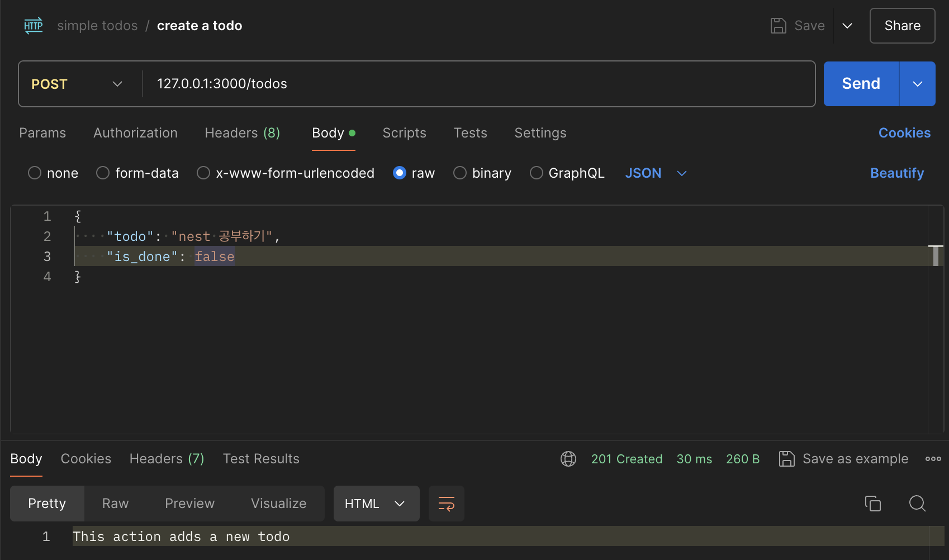Click the editor scrollbar marker
Viewport: 949px width, 560px height.
(936, 255)
